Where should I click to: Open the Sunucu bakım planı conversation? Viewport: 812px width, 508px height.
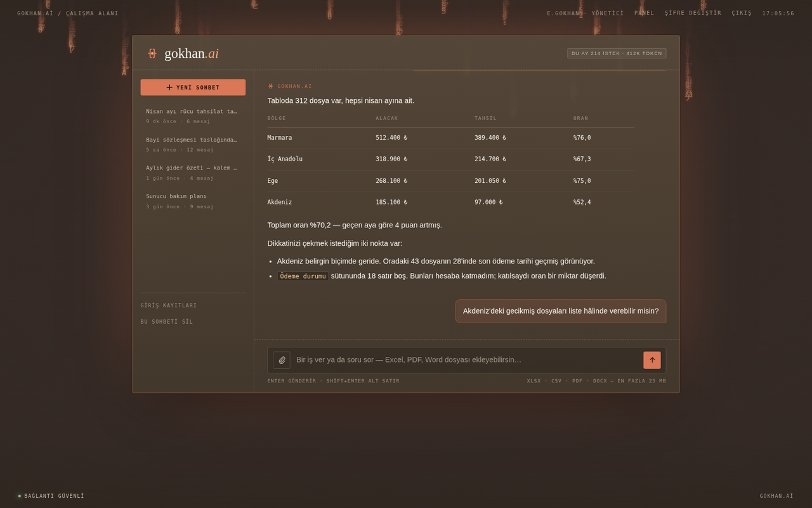(x=193, y=201)
